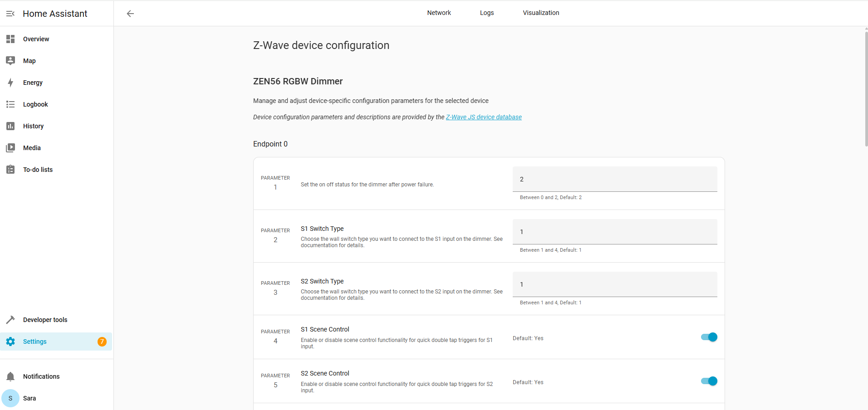Click the back arrow icon

(x=130, y=14)
